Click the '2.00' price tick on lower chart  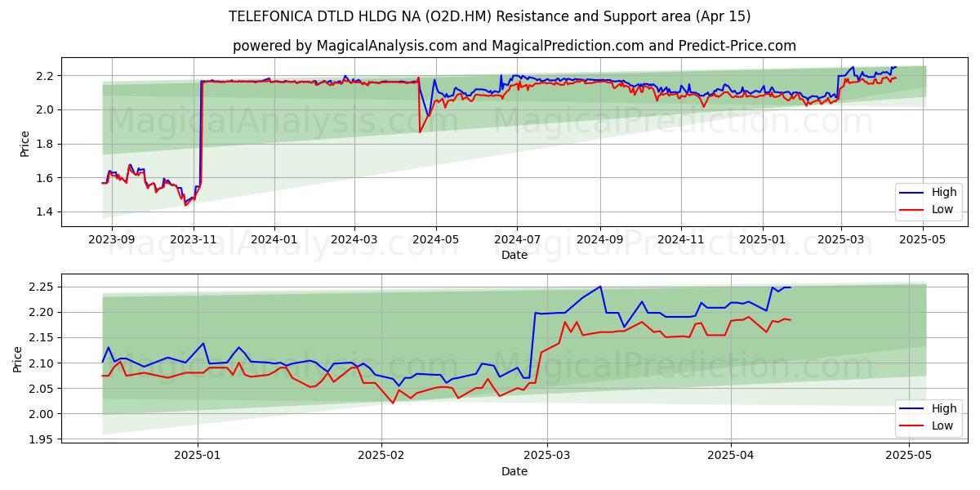tap(42, 414)
